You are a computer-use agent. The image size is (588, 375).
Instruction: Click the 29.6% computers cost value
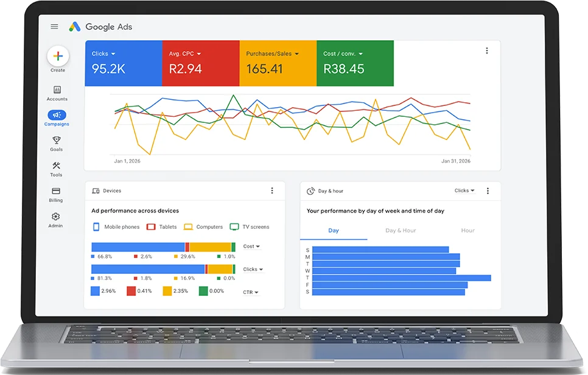coord(188,256)
